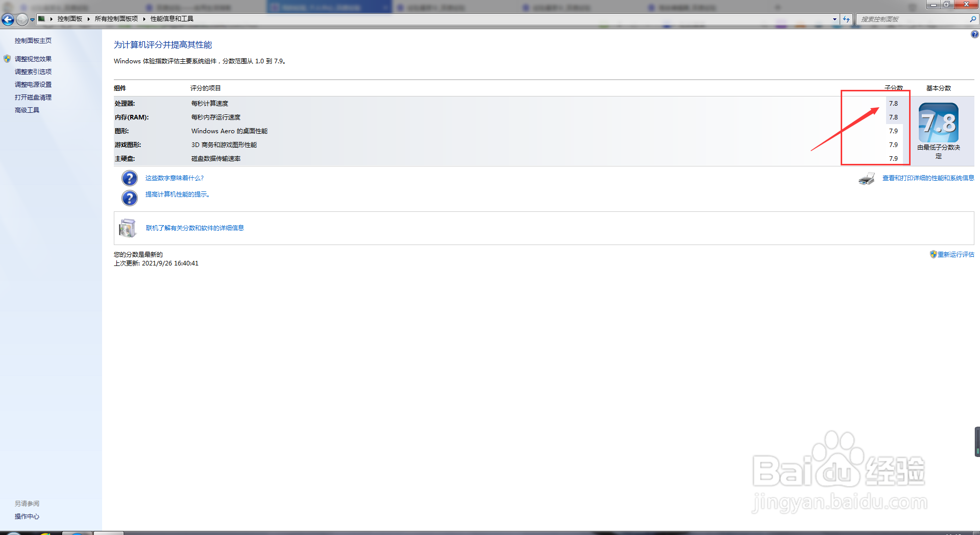Open help via blue question mark icon

pyautogui.click(x=974, y=35)
